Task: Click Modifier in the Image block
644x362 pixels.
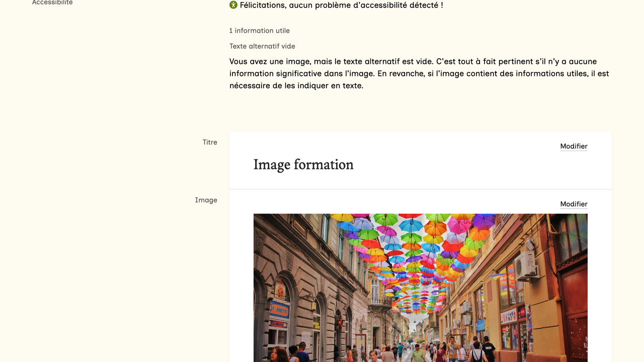Action: click(574, 204)
